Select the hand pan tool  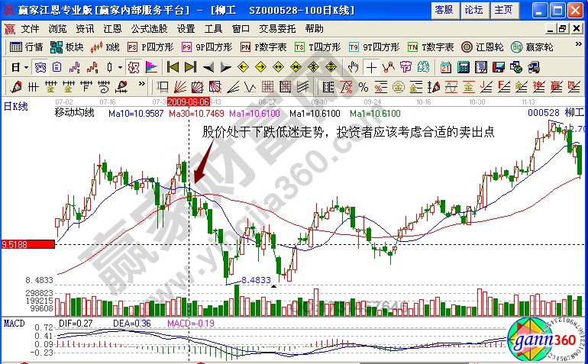353,67
